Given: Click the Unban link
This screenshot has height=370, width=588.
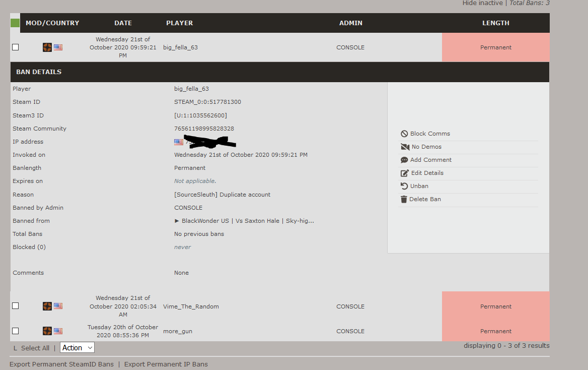Looking at the screenshot, I should [x=419, y=187].
